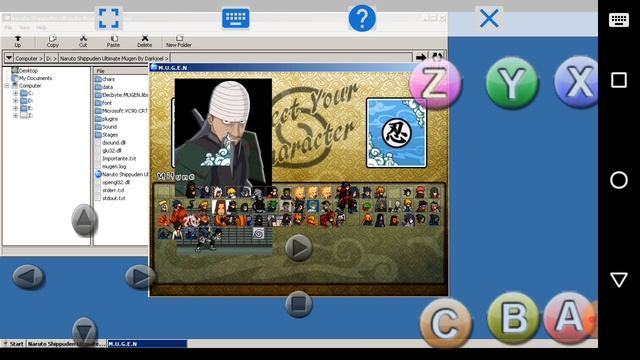Tap the fullscreen toggle icon
Viewport: 640px width, 360px height.
(x=109, y=18)
